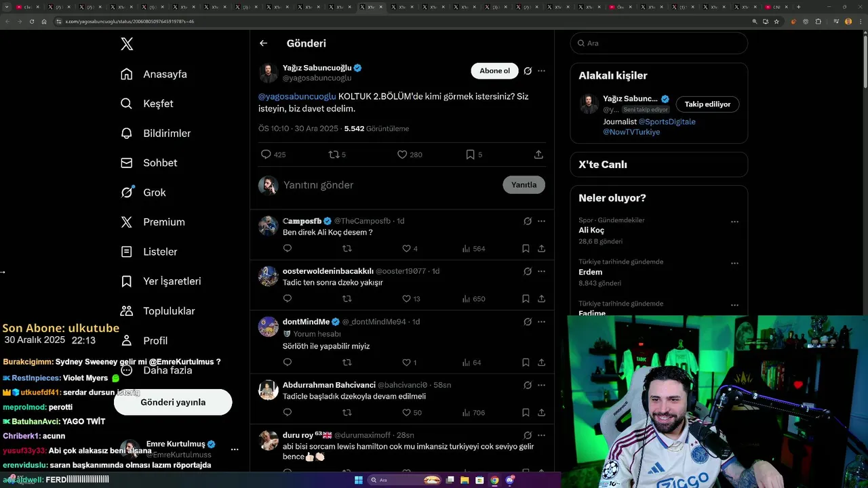Viewport: 868px width, 488px height.
Task: Click the Yanıtla button
Action: pyautogui.click(x=524, y=185)
